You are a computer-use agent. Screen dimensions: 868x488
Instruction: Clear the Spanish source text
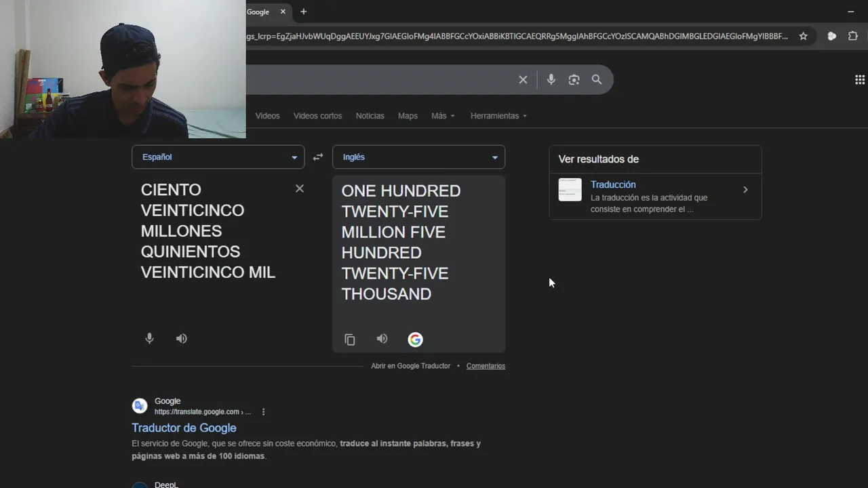click(300, 188)
